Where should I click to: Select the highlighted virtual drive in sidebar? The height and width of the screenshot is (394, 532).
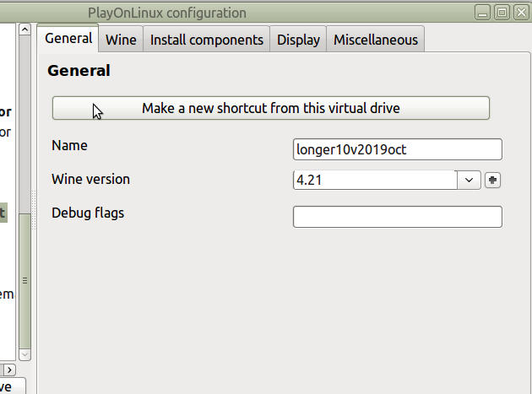tap(3, 213)
